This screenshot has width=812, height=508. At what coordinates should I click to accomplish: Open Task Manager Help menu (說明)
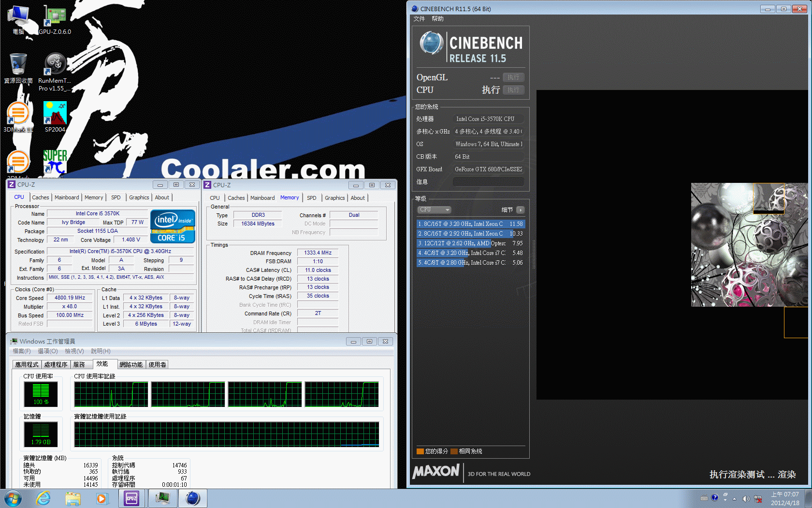(101, 351)
